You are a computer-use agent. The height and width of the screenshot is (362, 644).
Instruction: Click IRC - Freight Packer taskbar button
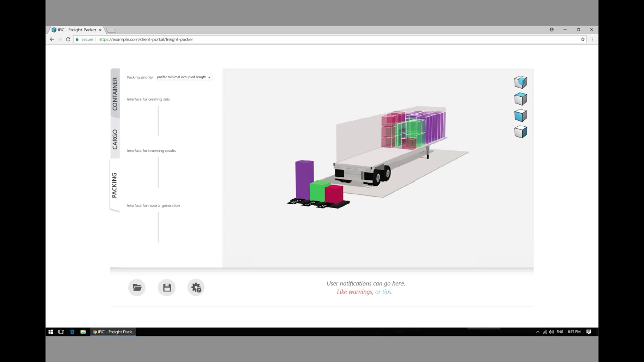click(x=113, y=332)
